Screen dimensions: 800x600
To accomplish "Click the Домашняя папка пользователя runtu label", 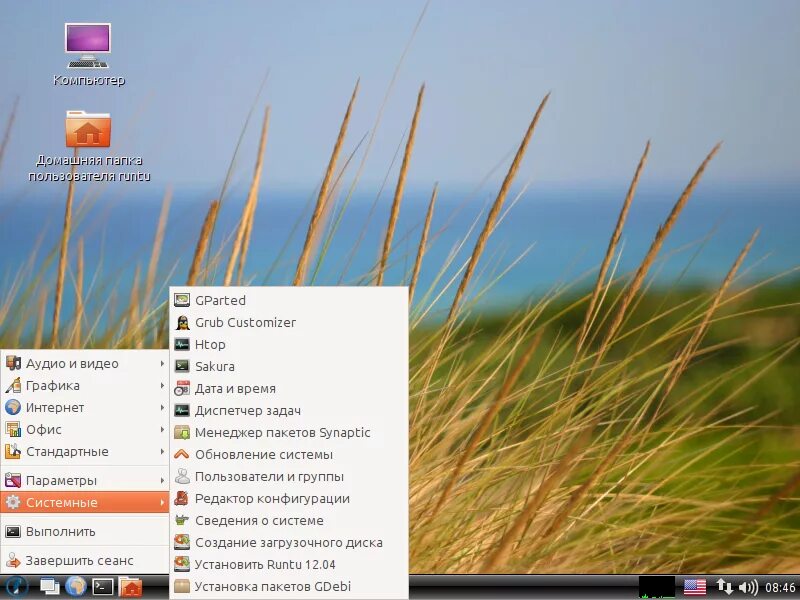I will [89, 168].
